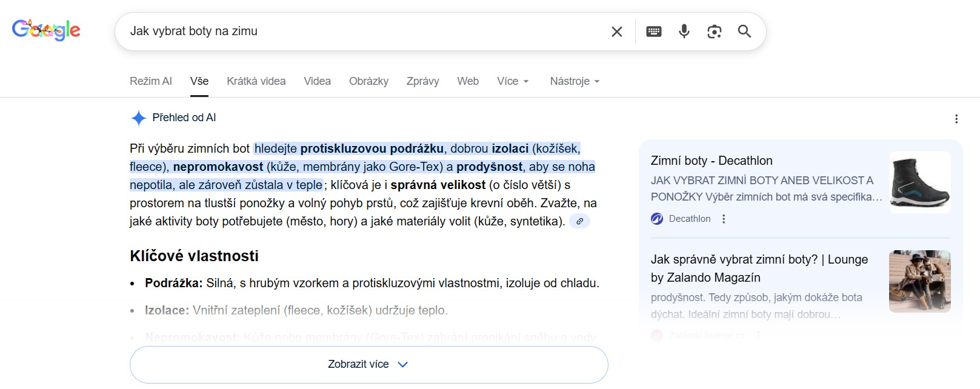Viewport: 980px width, 389px height.
Task: Click the Decathlon source name label
Action: [x=690, y=219]
